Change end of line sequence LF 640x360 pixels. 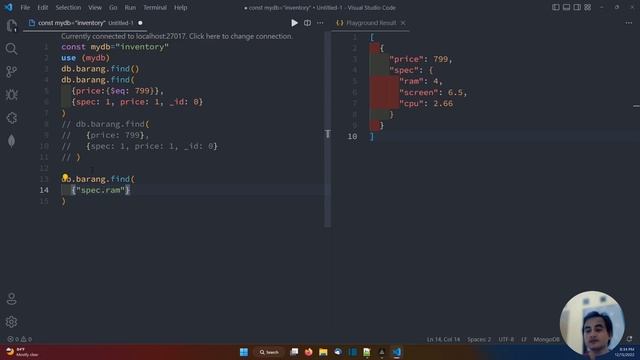point(524,339)
